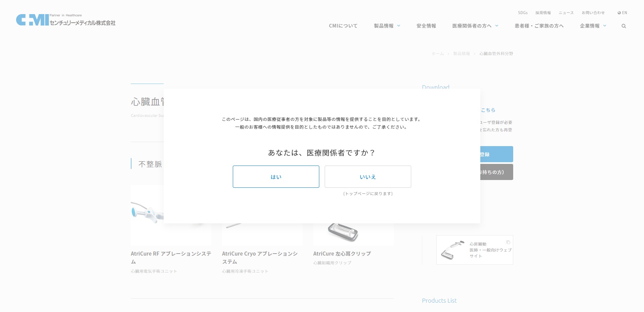Click the blue 登録 button
The width and height of the screenshot is (644, 312).
click(497, 154)
